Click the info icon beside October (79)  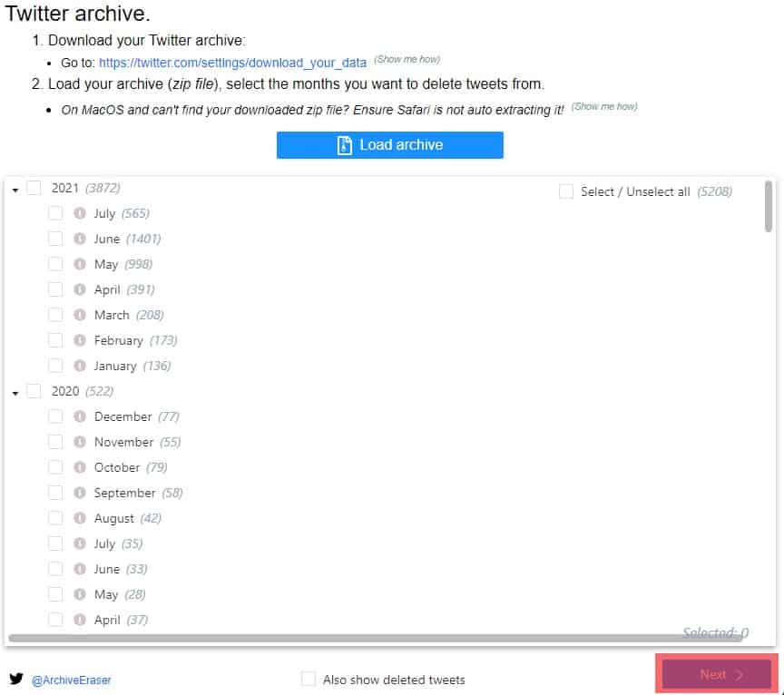(80, 467)
